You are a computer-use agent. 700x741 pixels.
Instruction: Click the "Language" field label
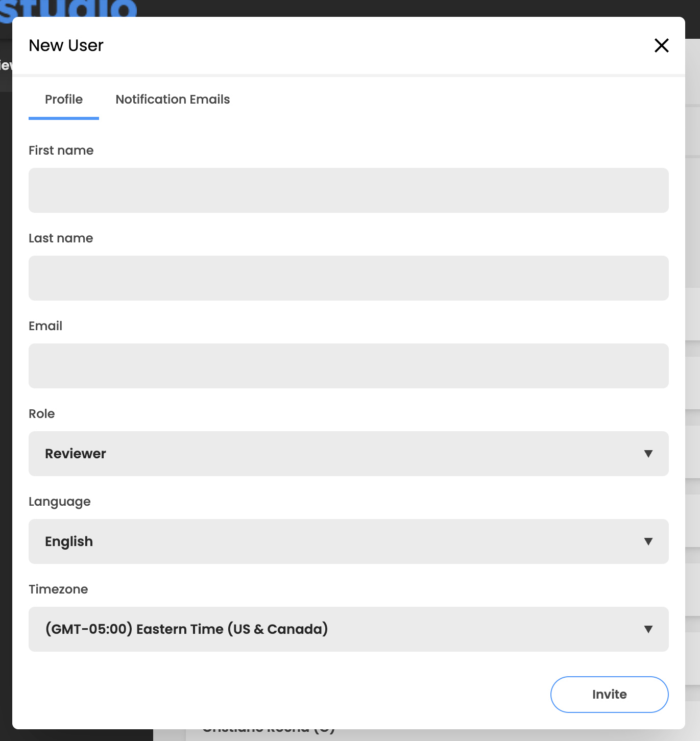tap(60, 502)
